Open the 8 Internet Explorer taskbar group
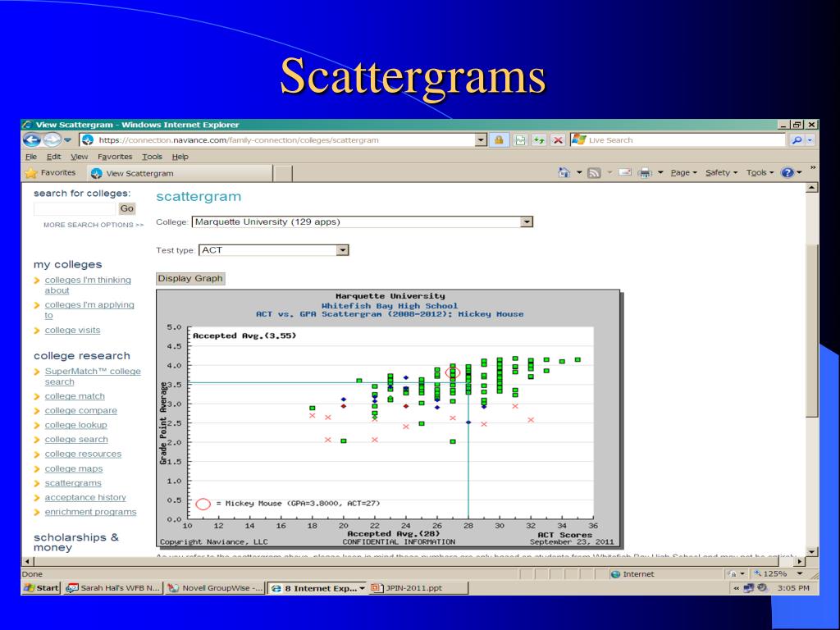The height and width of the screenshot is (630, 840). point(317,587)
